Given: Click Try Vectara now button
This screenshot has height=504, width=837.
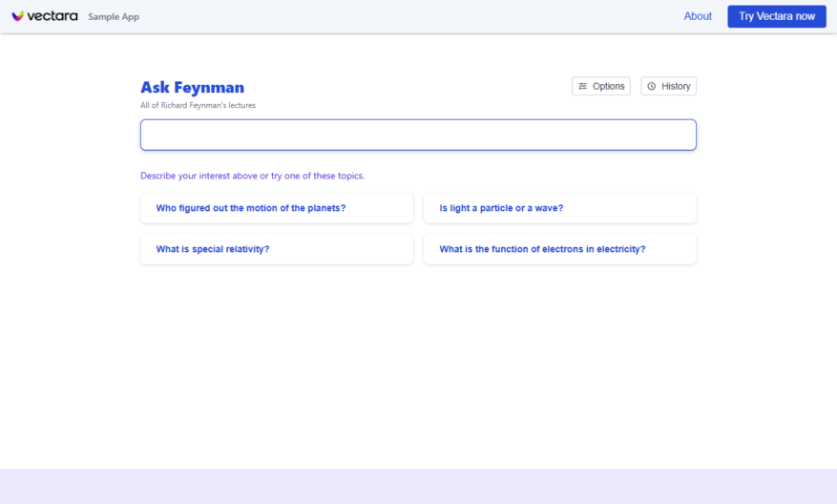Looking at the screenshot, I should (777, 16).
